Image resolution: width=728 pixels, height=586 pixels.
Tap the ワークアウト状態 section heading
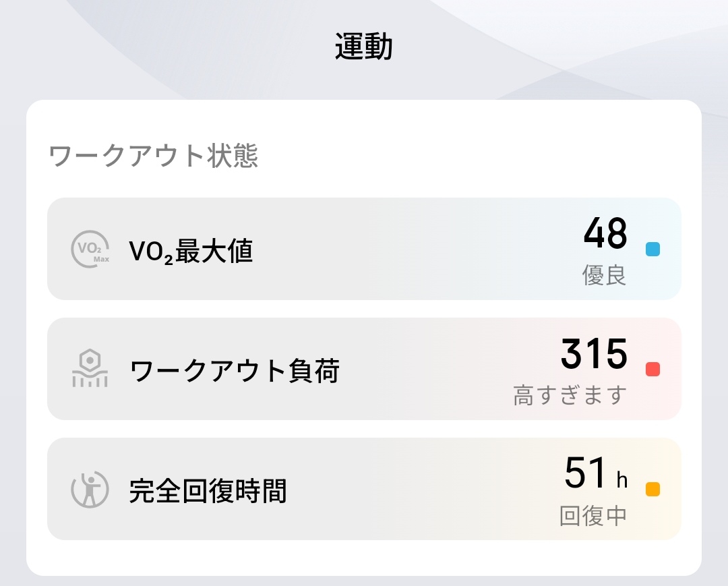[154, 156]
